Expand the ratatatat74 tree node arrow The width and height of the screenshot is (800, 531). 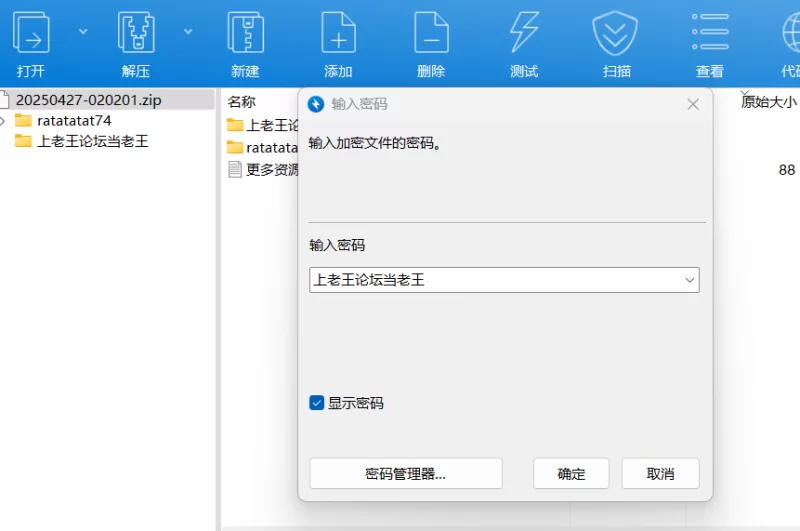3,121
